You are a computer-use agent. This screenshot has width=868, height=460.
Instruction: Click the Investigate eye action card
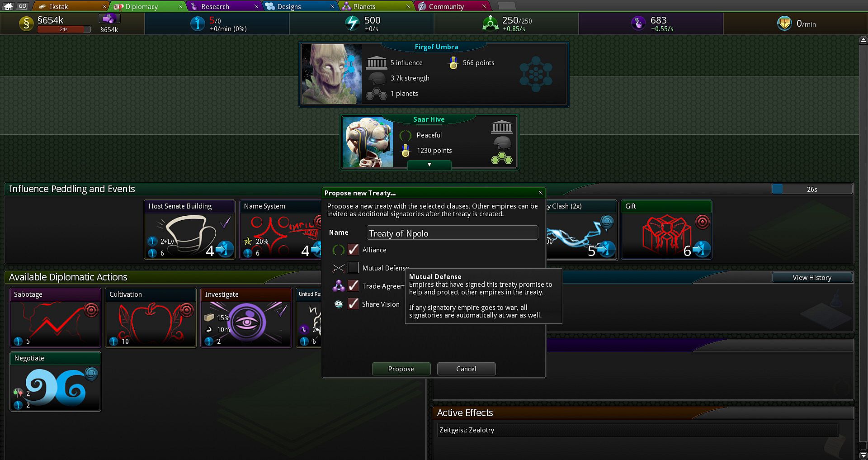click(x=246, y=318)
